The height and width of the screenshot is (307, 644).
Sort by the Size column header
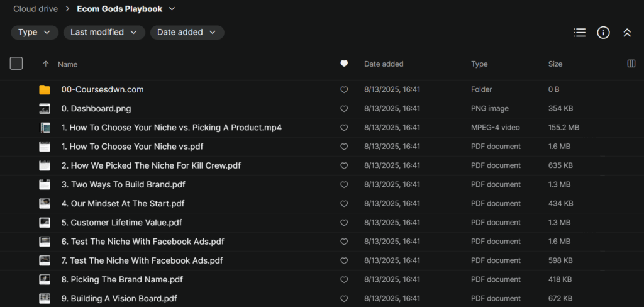[555, 64]
